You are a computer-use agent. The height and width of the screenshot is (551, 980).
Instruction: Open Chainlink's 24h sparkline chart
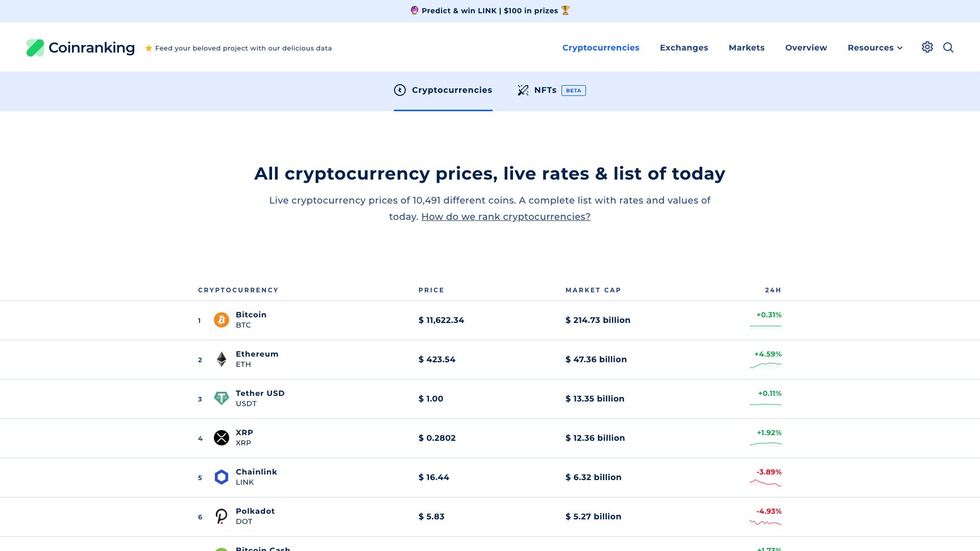(x=765, y=483)
